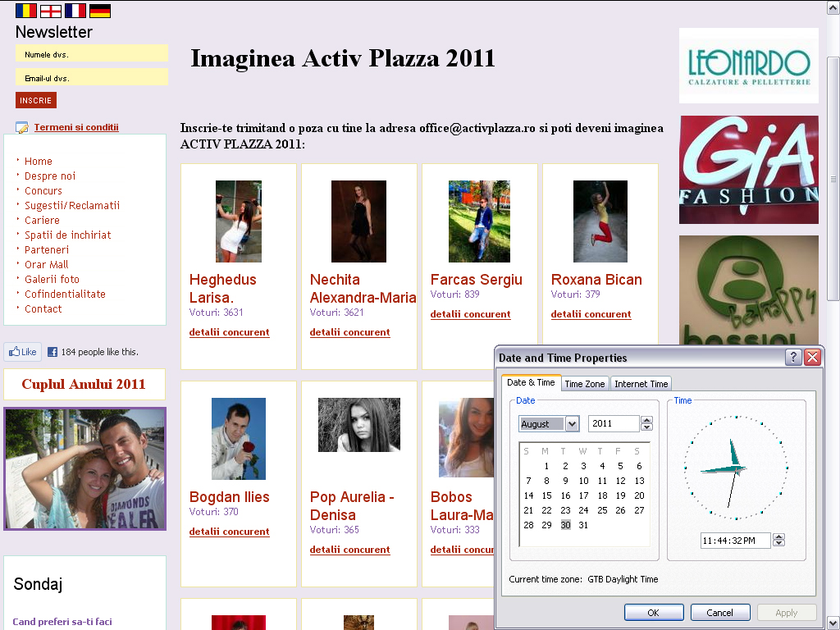Click the time field spinner up arrow
This screenshot has width=840, height=630.
coord(778,536)
